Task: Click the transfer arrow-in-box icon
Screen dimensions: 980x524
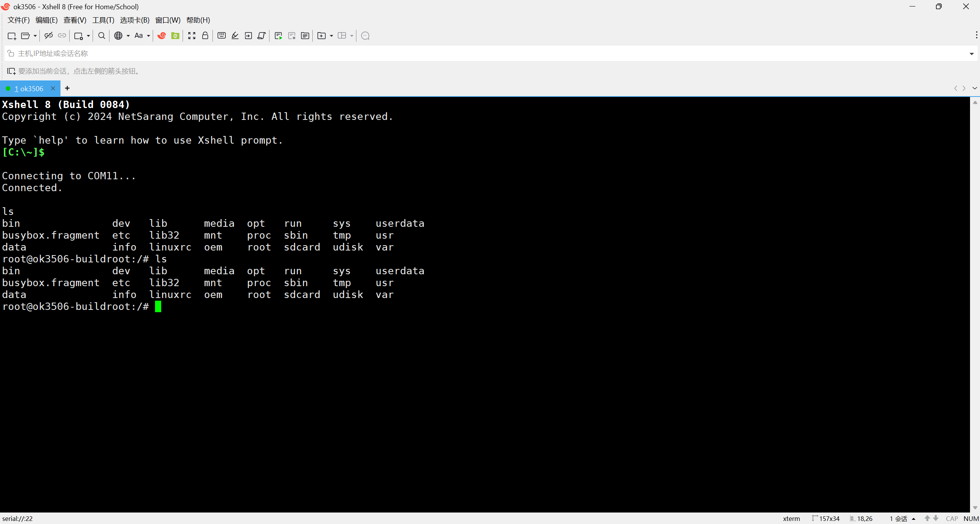Action: pos(248,36)
